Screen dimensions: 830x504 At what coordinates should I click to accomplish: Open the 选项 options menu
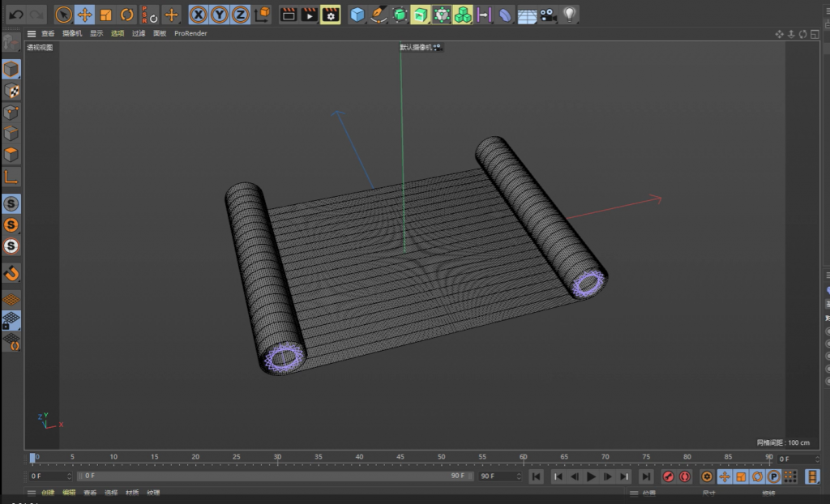(x=118, y=33)
